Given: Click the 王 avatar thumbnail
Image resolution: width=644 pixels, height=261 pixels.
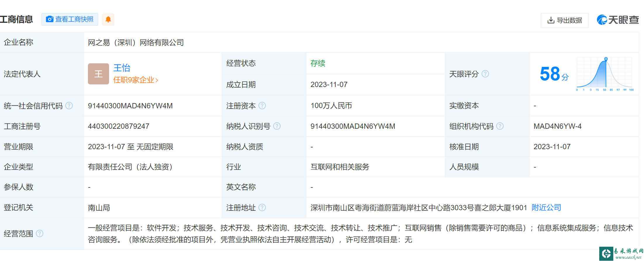Looking at the screenshot, I should tap(99, 74).
